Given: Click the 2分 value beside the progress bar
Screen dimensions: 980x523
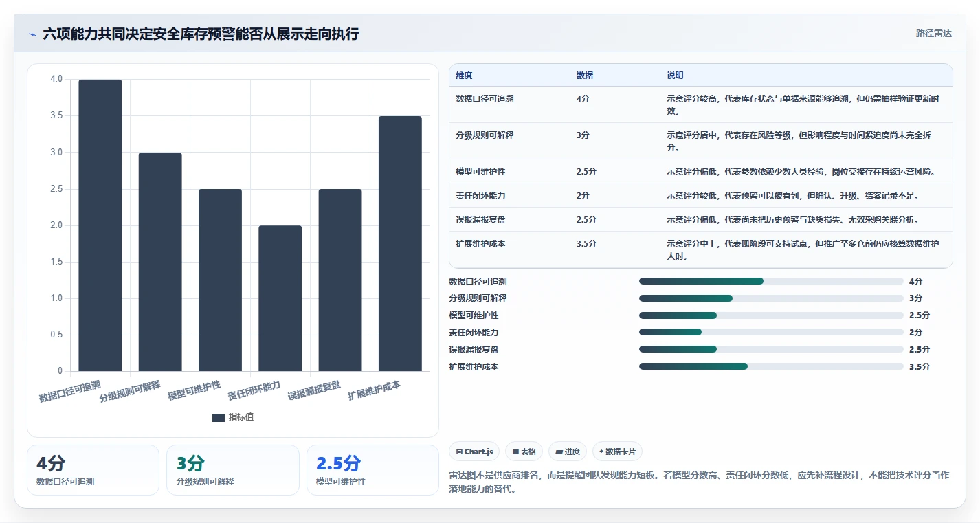Looking at the screenshot, I should (x=915, y=332).
